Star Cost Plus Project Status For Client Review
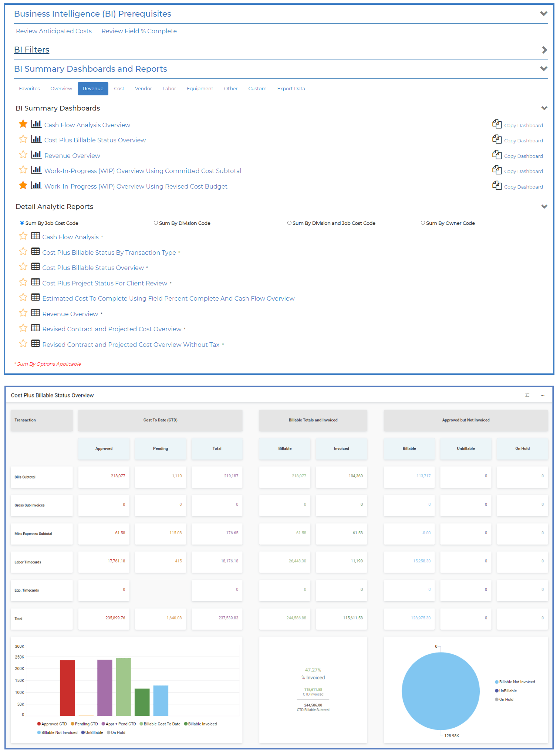 [x=23, y=282]
